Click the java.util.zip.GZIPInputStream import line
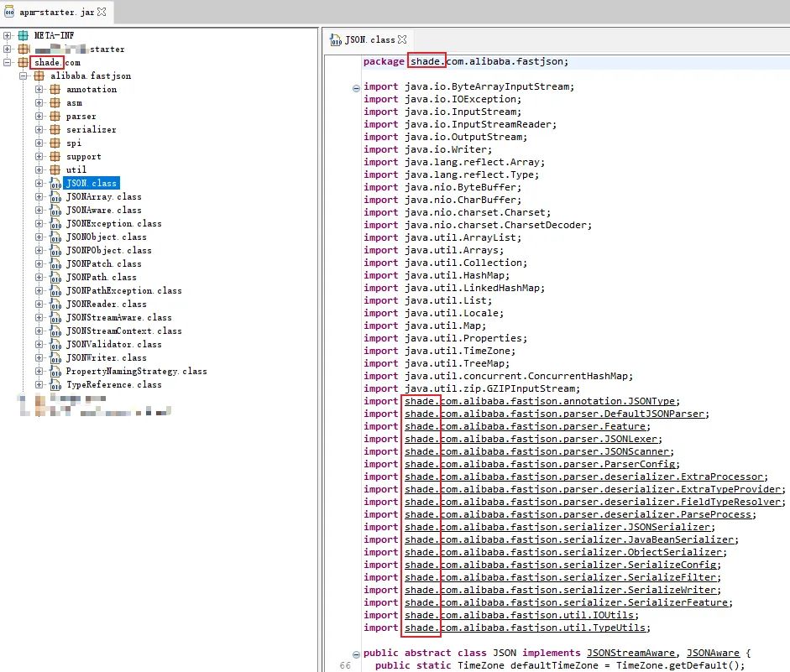The image size is (790, 672). click(x=472, y=388)
